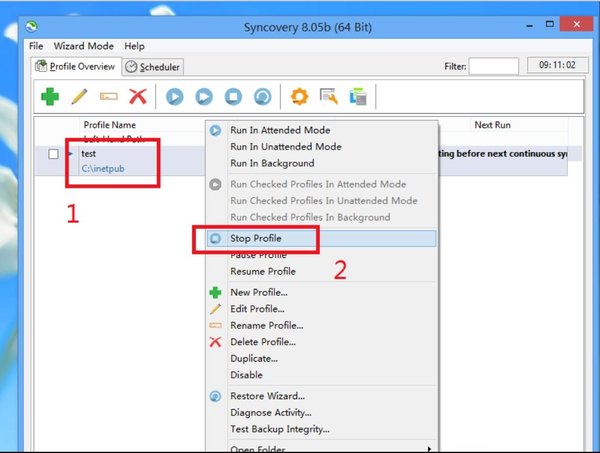This screenshot has height=453, width=600.
Task: Open the File menu
Action: 36,46
